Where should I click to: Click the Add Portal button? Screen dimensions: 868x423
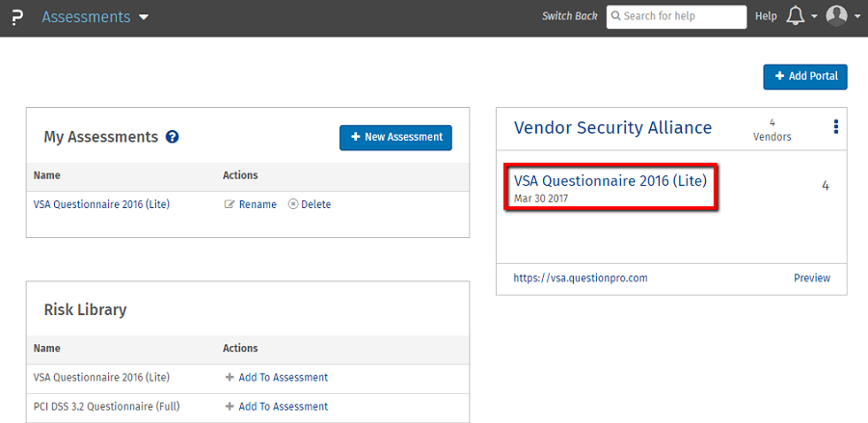805,77
